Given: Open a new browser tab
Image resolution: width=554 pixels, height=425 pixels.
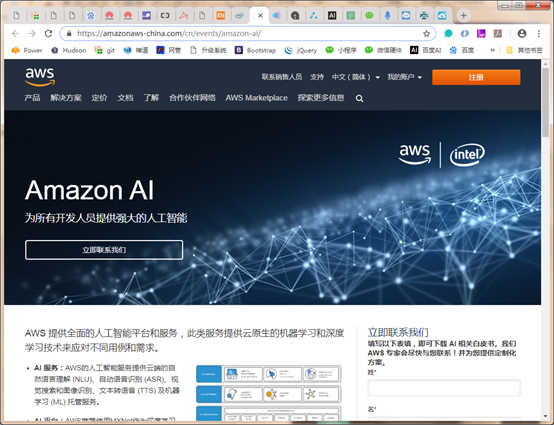Looking at the screenshot, I should 463,16.
